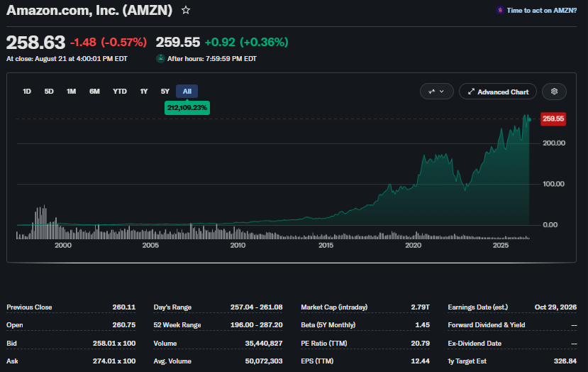Select the 5Y range tab
This screenshot has height=372, width=588.
tap(165, 91)
